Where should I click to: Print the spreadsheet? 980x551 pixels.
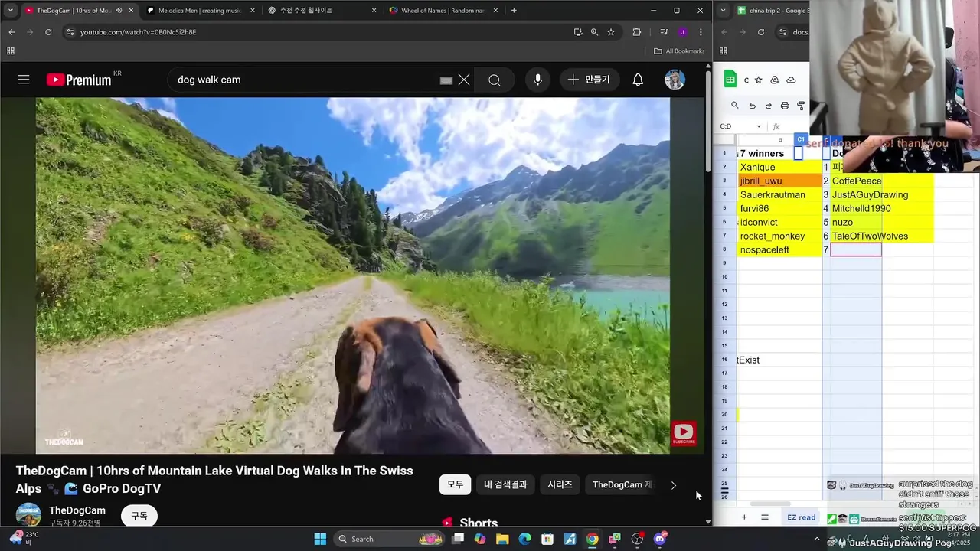click(x=785, y=106)
